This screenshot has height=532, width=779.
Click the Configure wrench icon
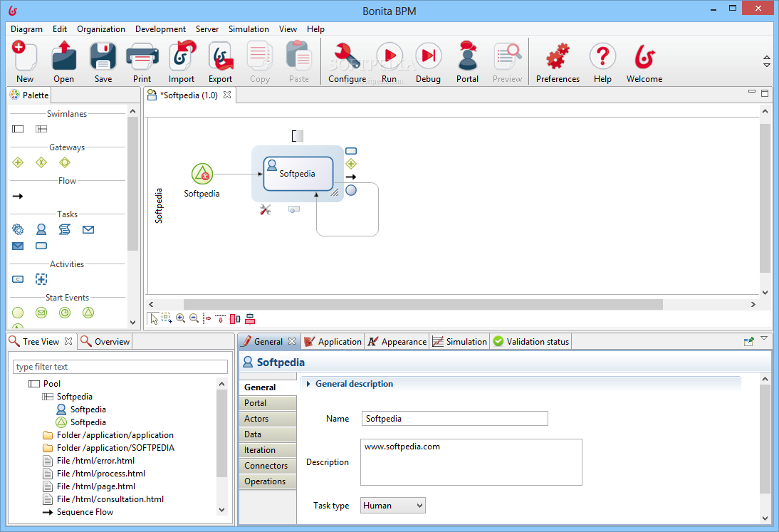[347, 56]
